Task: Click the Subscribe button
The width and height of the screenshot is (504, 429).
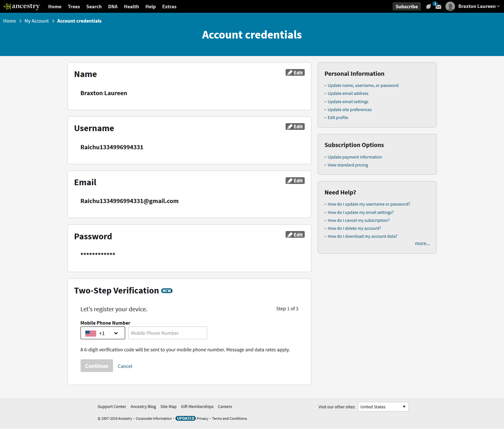Action: pyautogui.click(x=407, y=6)
